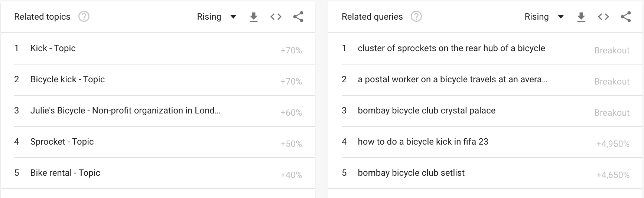This screenshot has width=644, height=198.
Task: Open embed code for Related topics
Action: (x=276, y=17)
